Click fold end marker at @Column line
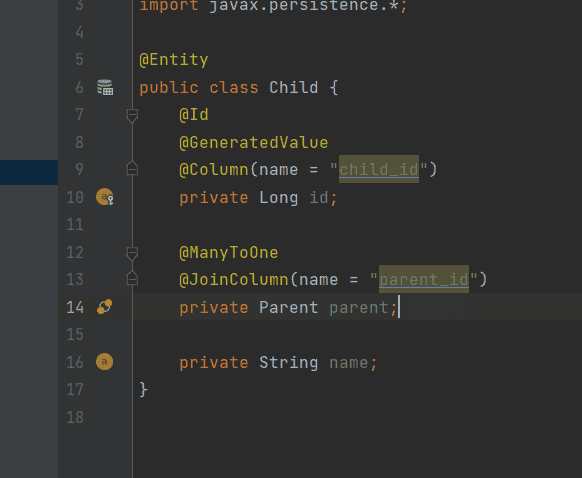Viewport: 582px width, 478px height. coord(132,168)
